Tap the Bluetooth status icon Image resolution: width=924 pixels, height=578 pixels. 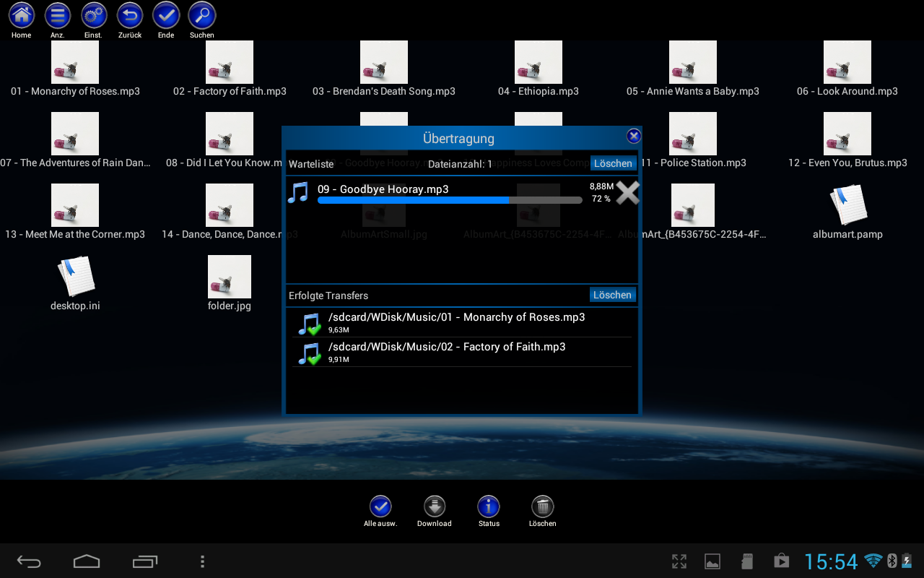tap(892, 561)
